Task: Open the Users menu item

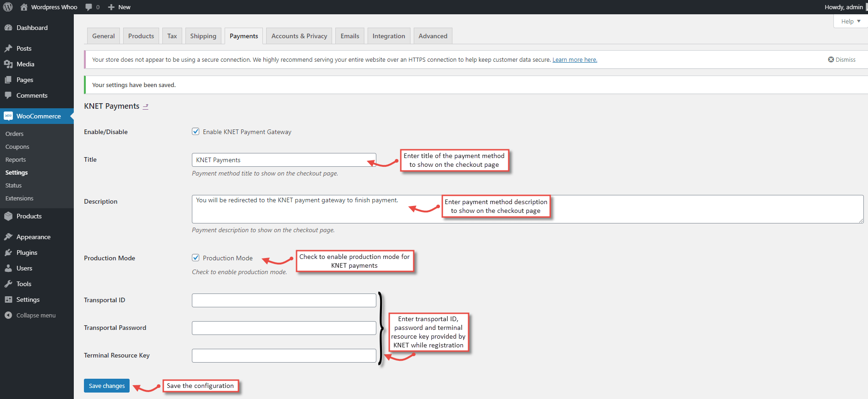Action: 37,268
